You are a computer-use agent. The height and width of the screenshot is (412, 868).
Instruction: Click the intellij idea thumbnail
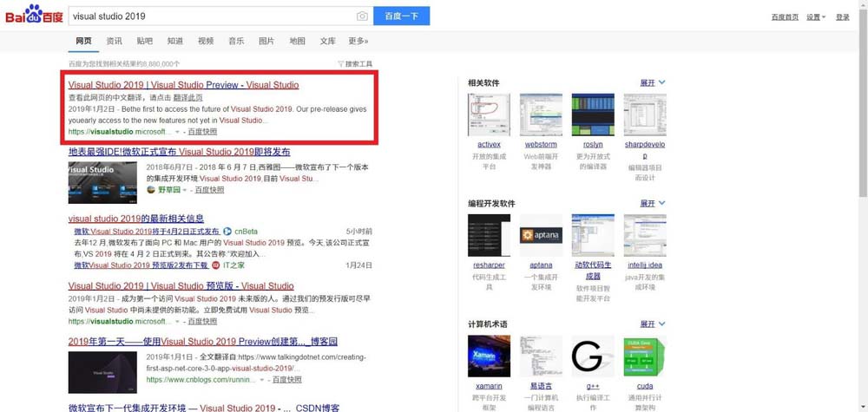(645, 235)
